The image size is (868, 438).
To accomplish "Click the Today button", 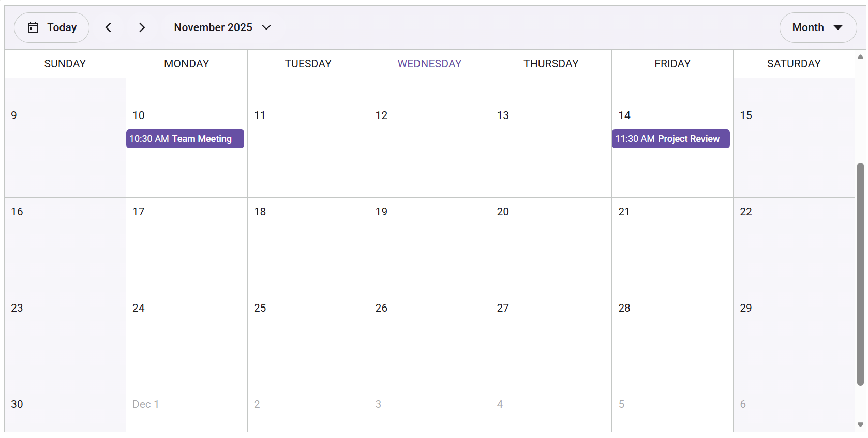I will pos(52,27).
